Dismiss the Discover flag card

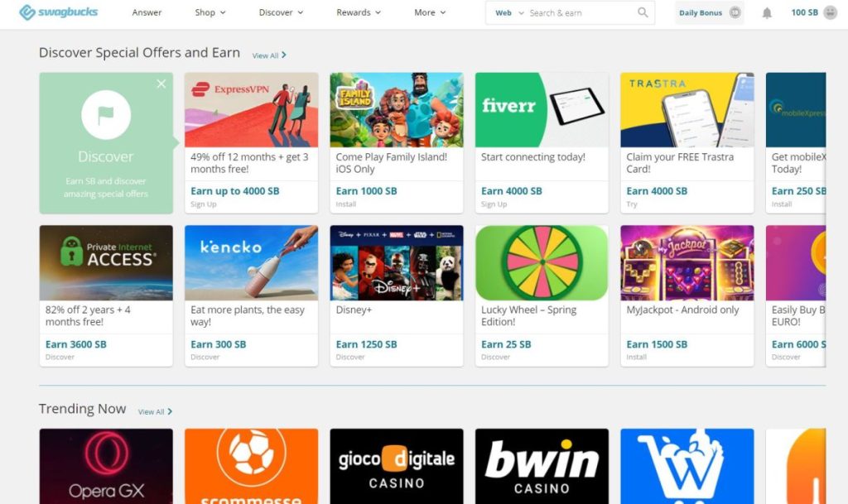[x=161, y=84]
